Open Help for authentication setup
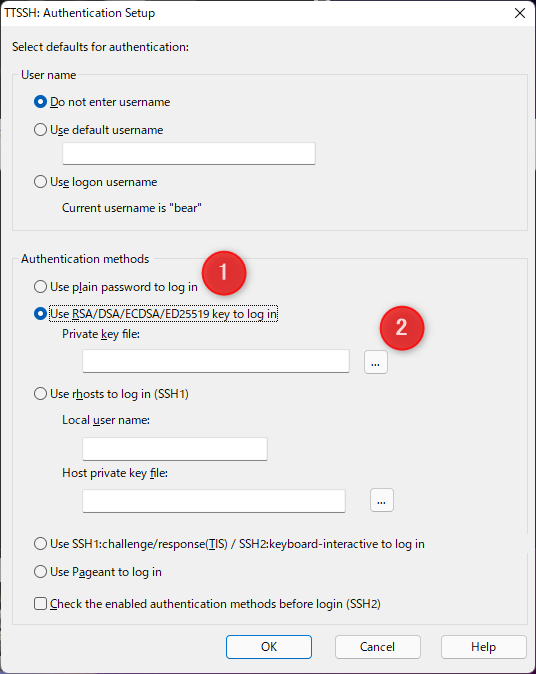536x674 pixels. 484,647
